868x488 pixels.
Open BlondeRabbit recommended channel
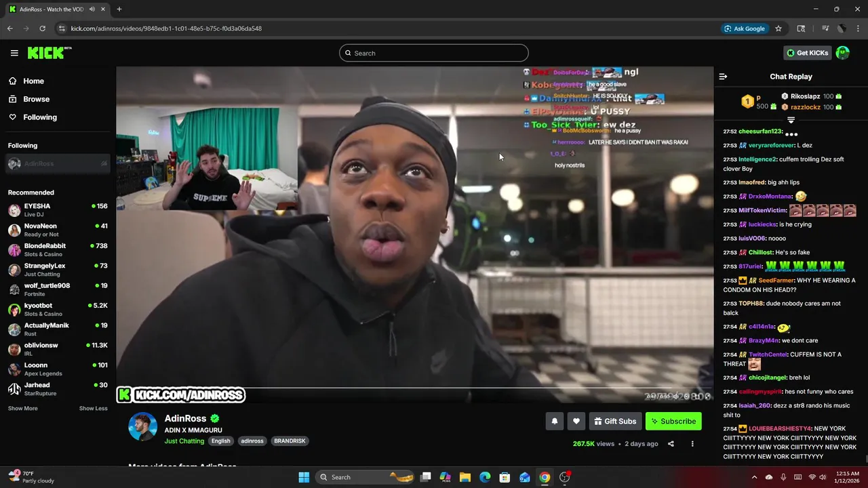pyautogui.click(x=58, y=249)
